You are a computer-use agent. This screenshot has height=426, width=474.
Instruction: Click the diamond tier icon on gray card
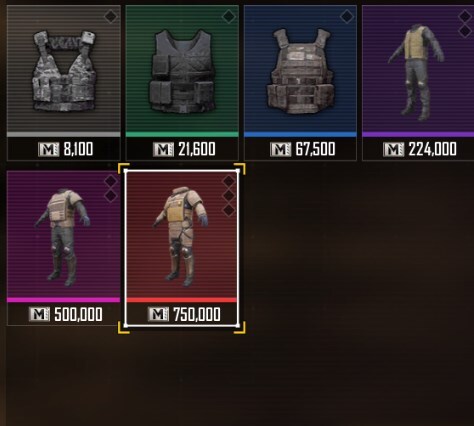click(111, 16)
